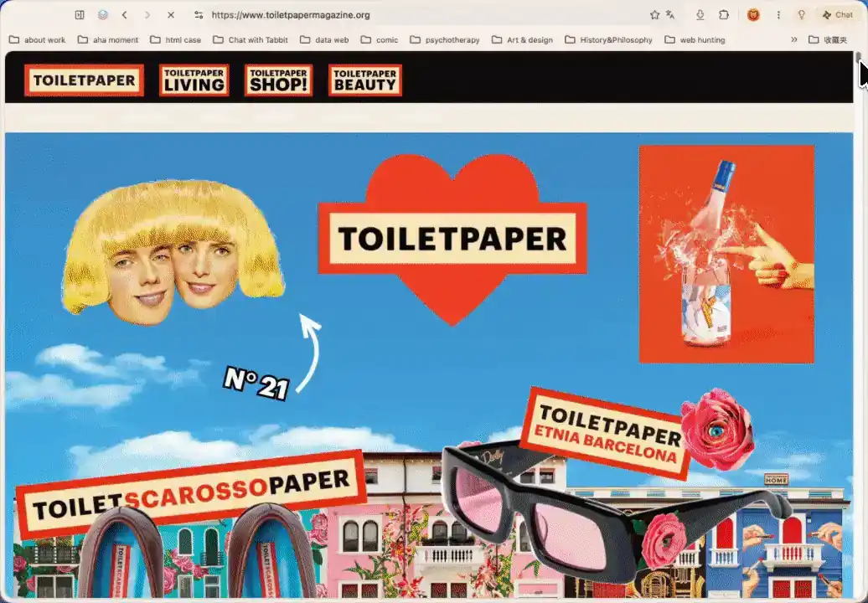This screenshot has width=868, height=603.
Task: Go back to the previous page
Action: pos(125,15)
